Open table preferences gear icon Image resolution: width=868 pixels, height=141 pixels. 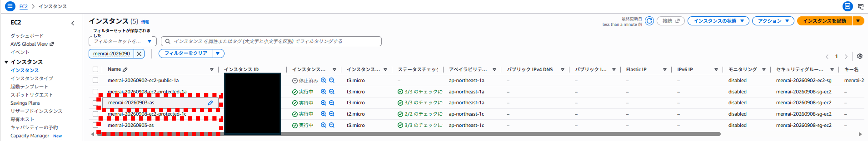point(860,56)
